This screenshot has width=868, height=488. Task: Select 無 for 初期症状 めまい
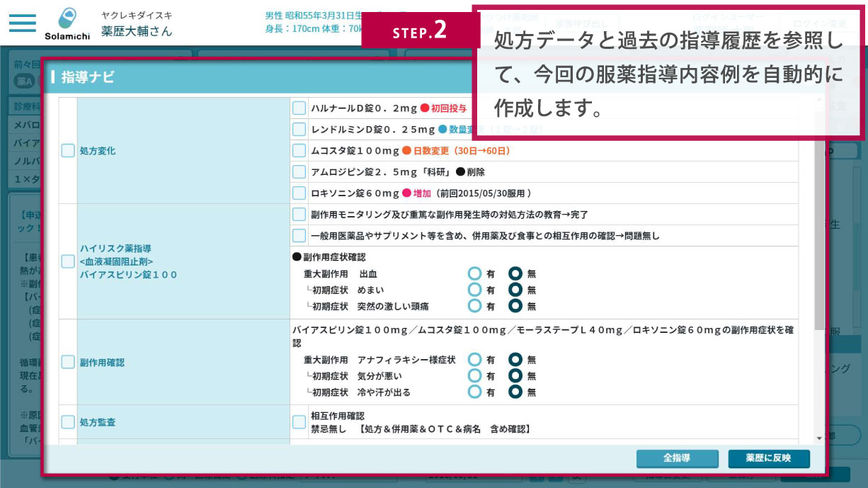coord(515,290)
